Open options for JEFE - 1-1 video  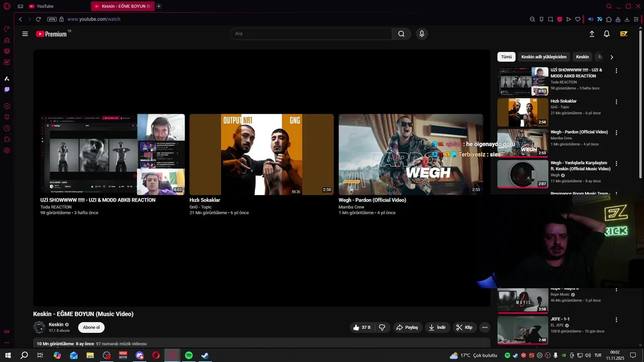(x=616, y=320)
